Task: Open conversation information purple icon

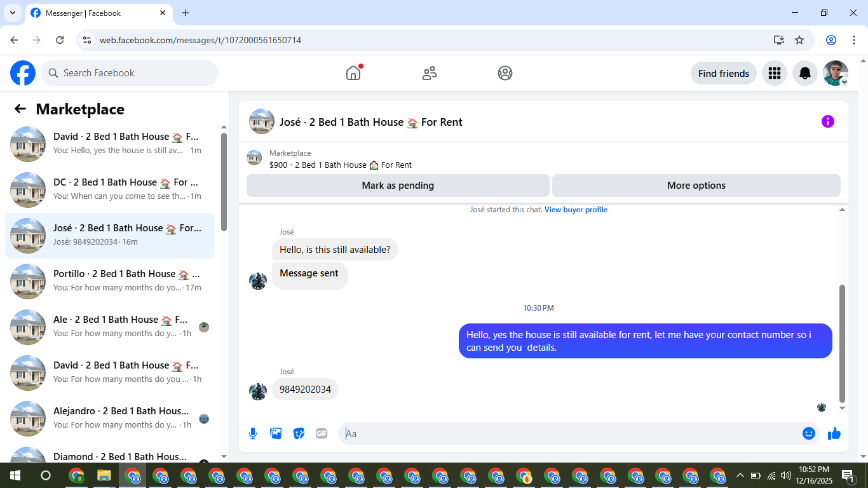Action: coord(827,121)
